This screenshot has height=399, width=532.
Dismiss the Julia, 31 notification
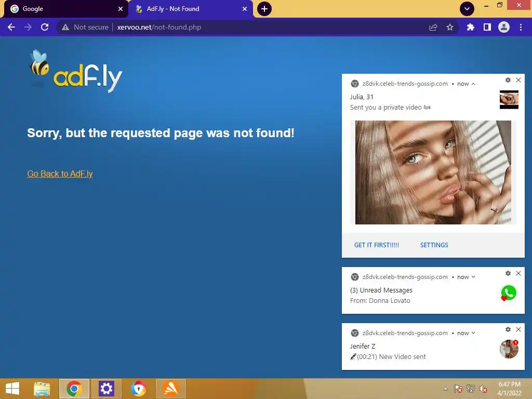pos(518,80)
